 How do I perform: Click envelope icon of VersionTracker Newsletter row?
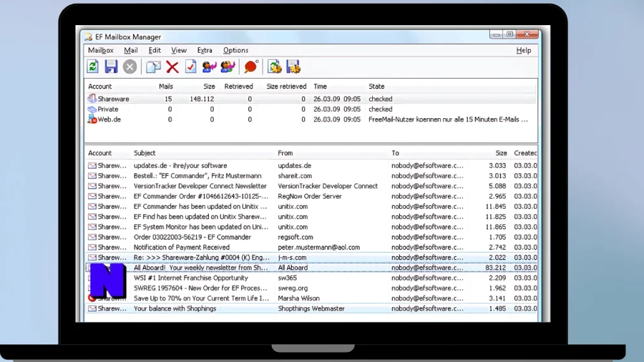click(92, 186)
